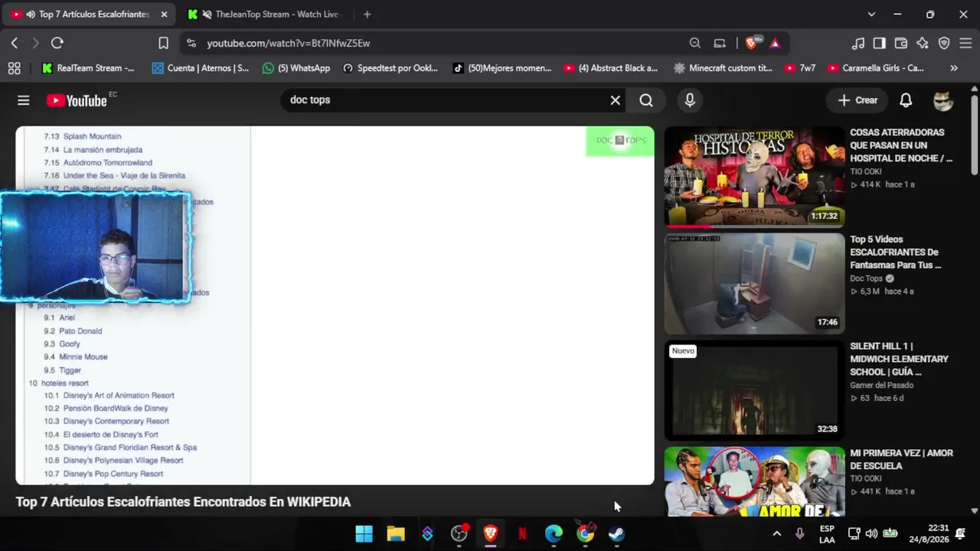The height and width of the screenshot is (551, 980).
Task: Open Google Chrome from taskbar
Action: coord(585,533)
